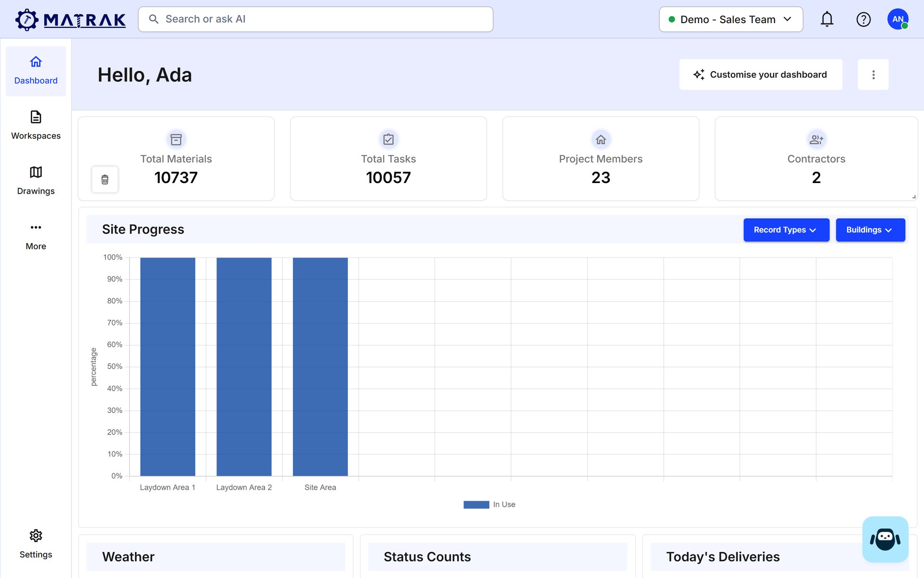Open the three-dot dashboard options menu
This screenshot has width=924, height=578.
pos(873,75)
